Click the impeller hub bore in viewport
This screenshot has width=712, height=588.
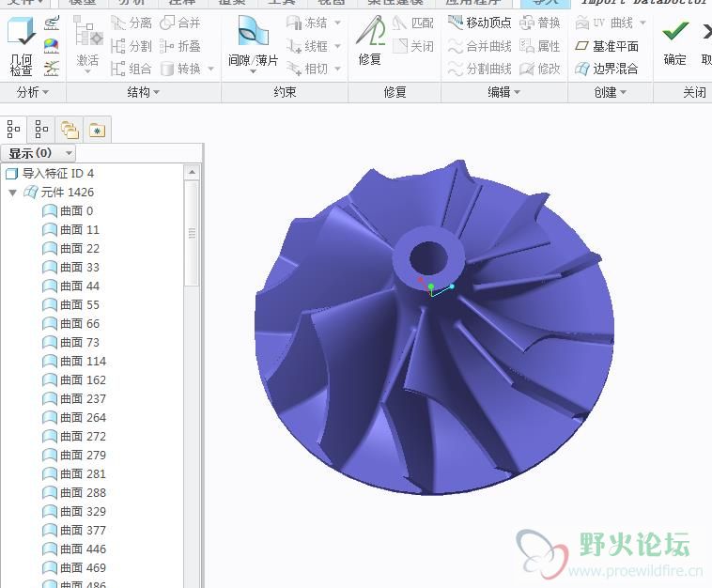(x=428, y=257)
